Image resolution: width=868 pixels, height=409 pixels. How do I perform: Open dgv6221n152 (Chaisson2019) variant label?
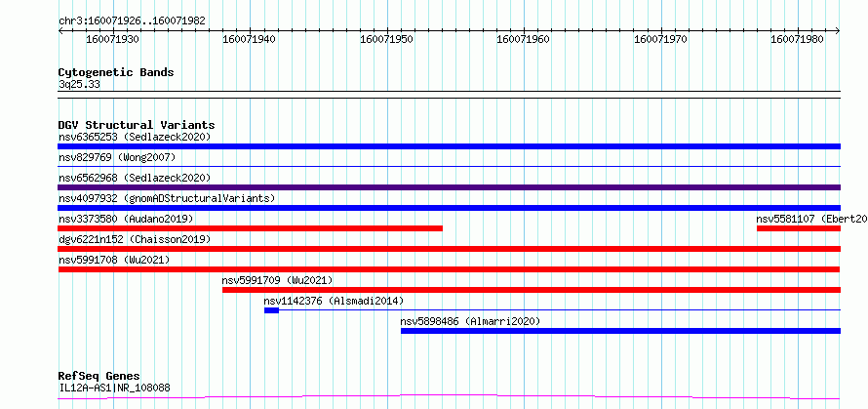(135, 239)
